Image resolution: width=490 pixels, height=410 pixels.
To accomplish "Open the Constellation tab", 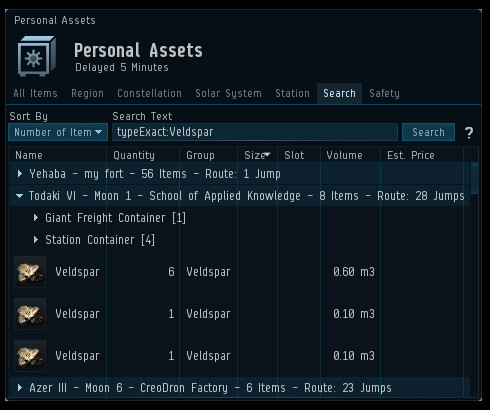I will 149,93.
